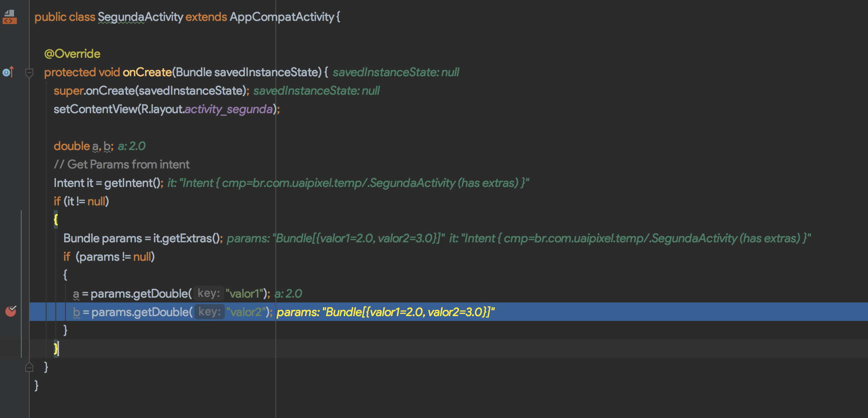Click the if (params != null) condition
Screen dimensions: 868x418
109,257
